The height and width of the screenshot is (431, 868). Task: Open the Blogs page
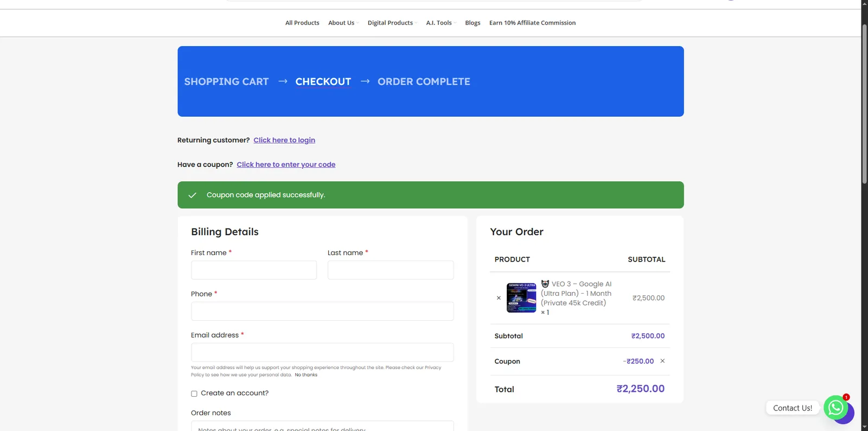[473, 23]
